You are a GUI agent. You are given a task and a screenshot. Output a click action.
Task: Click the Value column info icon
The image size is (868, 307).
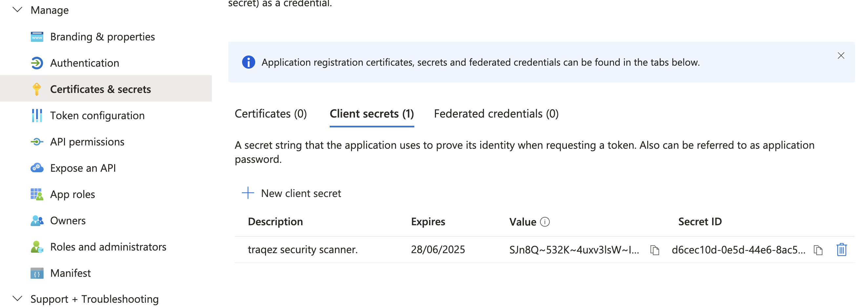coord(545,222)
